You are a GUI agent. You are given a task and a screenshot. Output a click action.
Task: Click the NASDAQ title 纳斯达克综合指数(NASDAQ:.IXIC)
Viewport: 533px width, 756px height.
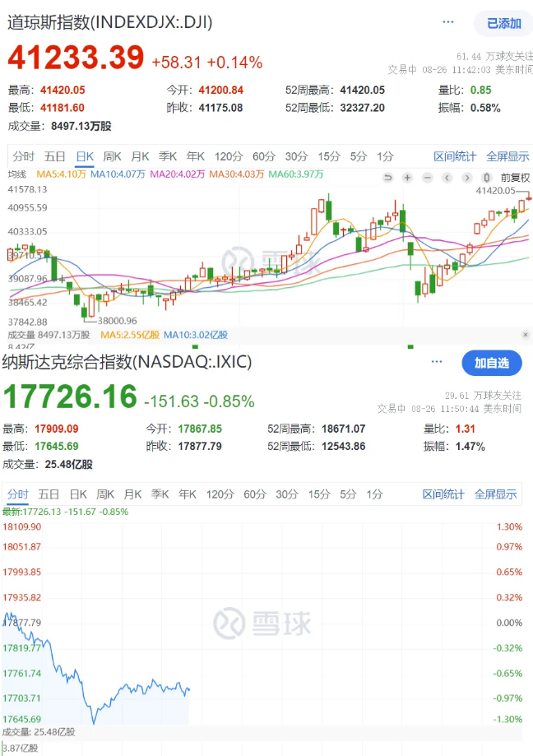127,362
